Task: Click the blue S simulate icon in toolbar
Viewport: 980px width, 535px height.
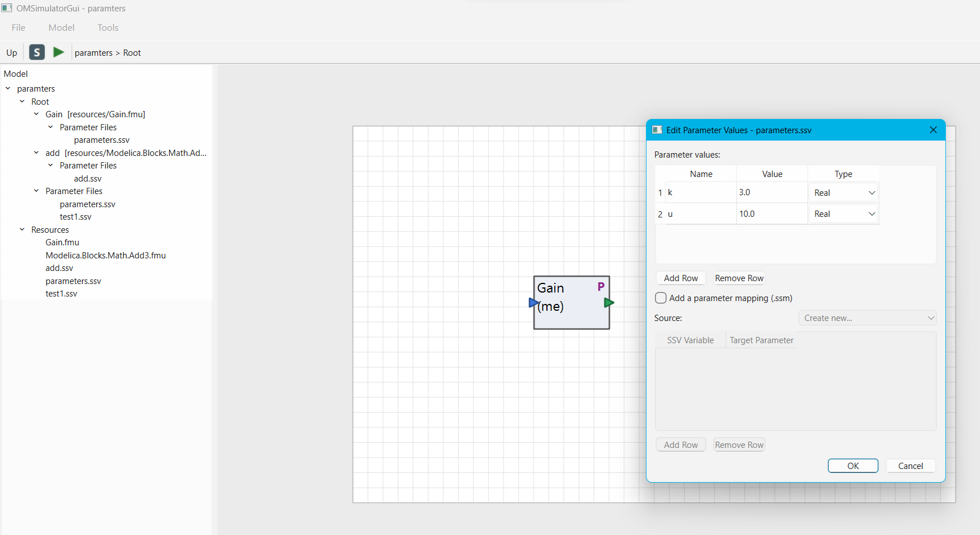Action: point(37,52)
